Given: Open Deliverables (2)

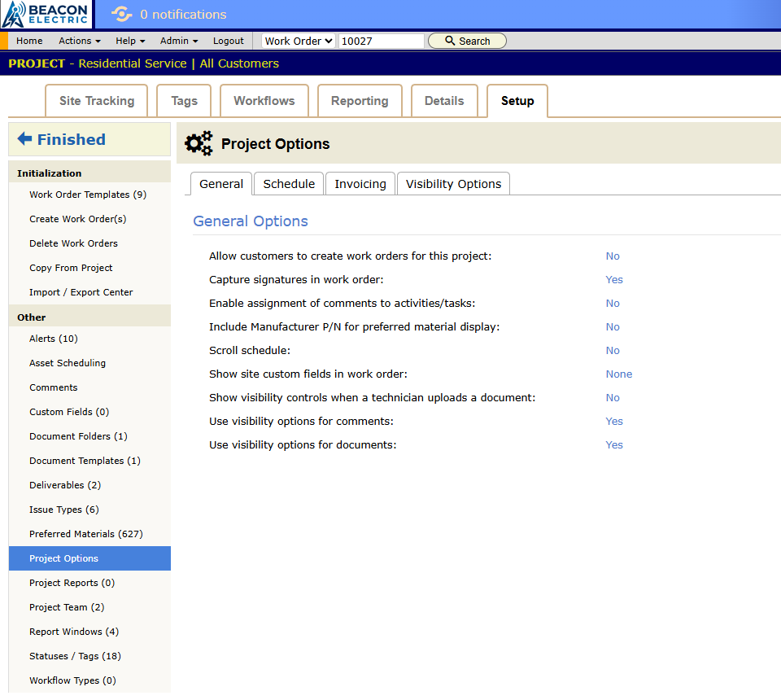Looking at the screenshot, I should pos(65,485).
